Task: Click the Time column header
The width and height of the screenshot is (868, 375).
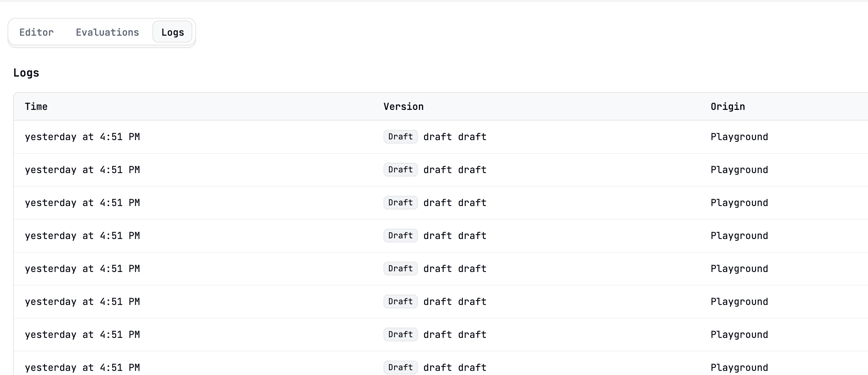Action: tap(36, 106)
